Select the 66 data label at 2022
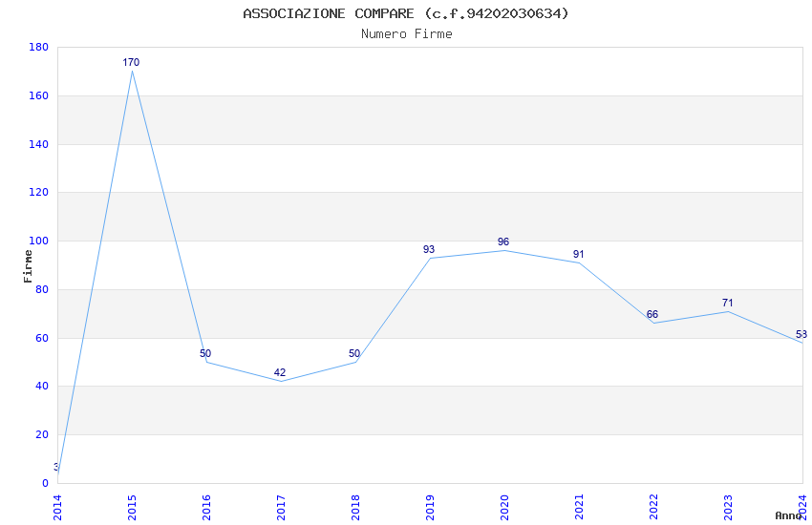 point(652,314)
